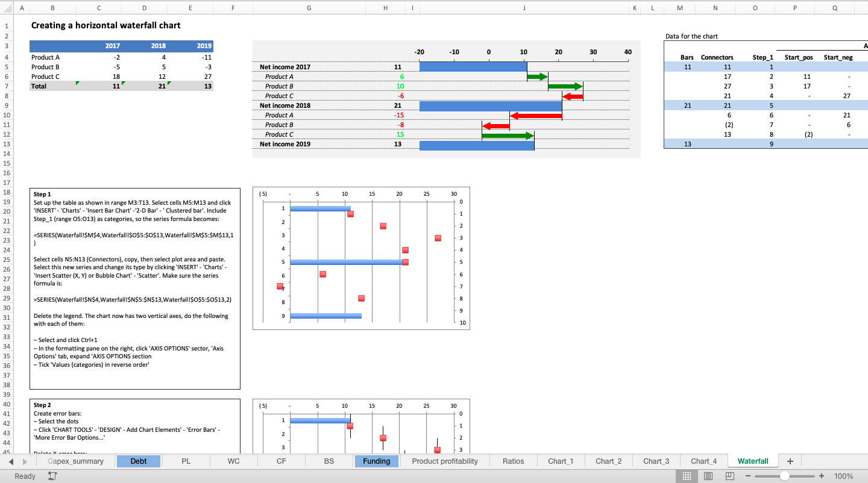Click the accessibility icon beside Ready
The width and height of the screenshot is (868, 483).
tap(52, 476)
